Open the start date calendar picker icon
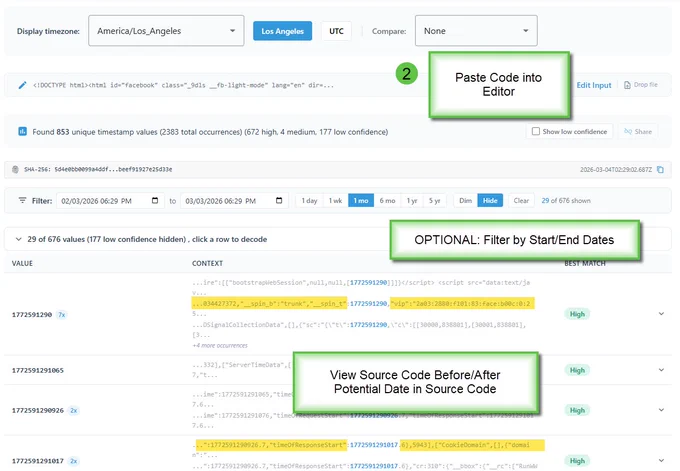The image size is (680, 471). point(155,200)
